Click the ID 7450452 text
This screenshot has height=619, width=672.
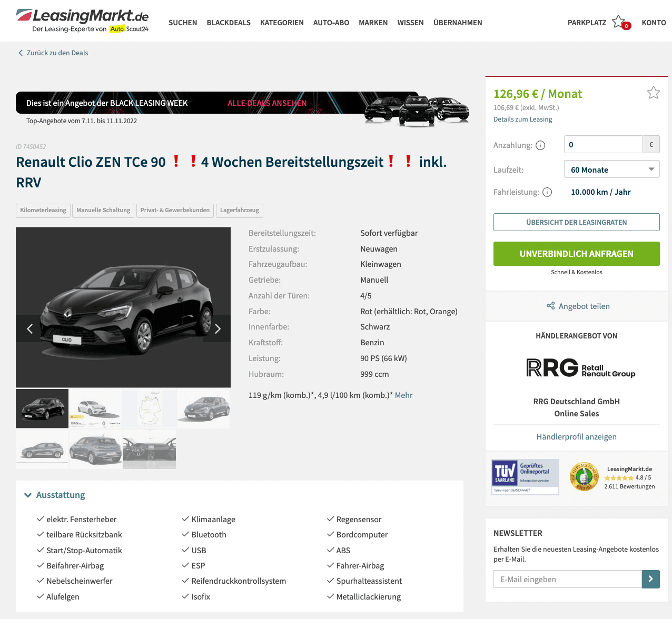coord(31,147)
